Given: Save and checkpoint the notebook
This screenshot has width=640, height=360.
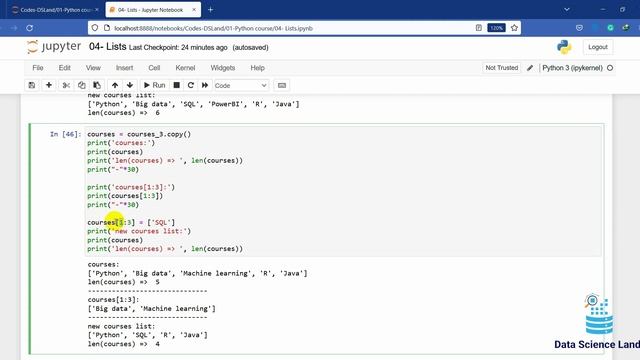Looking at the screenshot, I should click(32, 85).
